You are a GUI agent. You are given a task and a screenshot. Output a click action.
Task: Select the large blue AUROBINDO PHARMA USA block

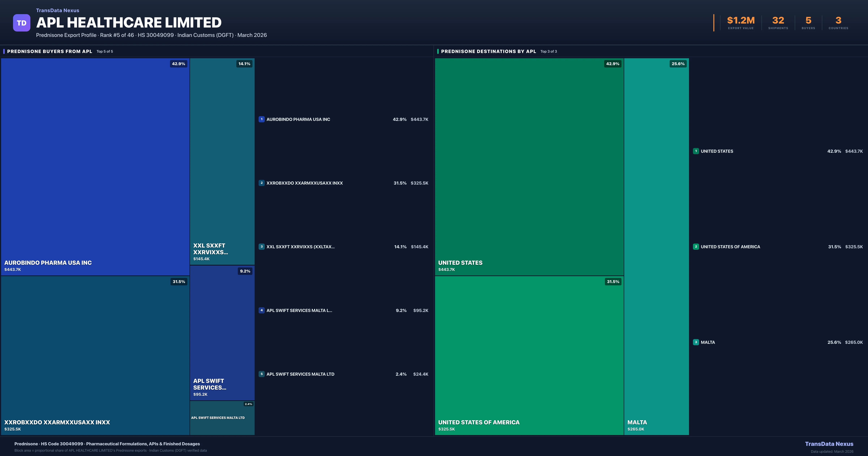[x=95, y=162]
